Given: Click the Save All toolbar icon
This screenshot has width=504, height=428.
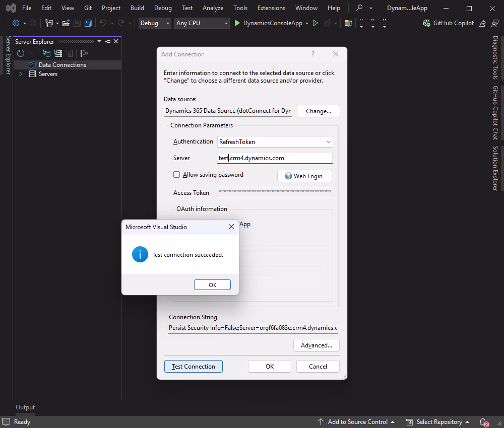Looking at the screenshot, I should (x=88, y=23).
